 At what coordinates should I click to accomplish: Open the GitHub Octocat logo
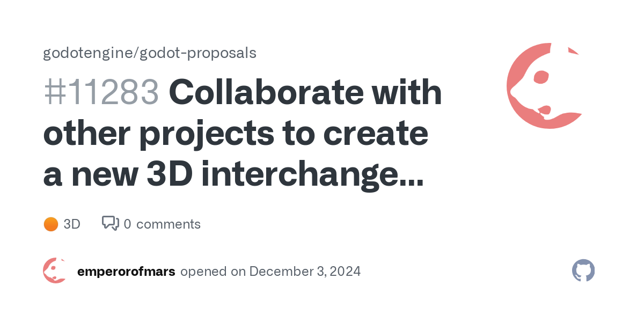583,271
